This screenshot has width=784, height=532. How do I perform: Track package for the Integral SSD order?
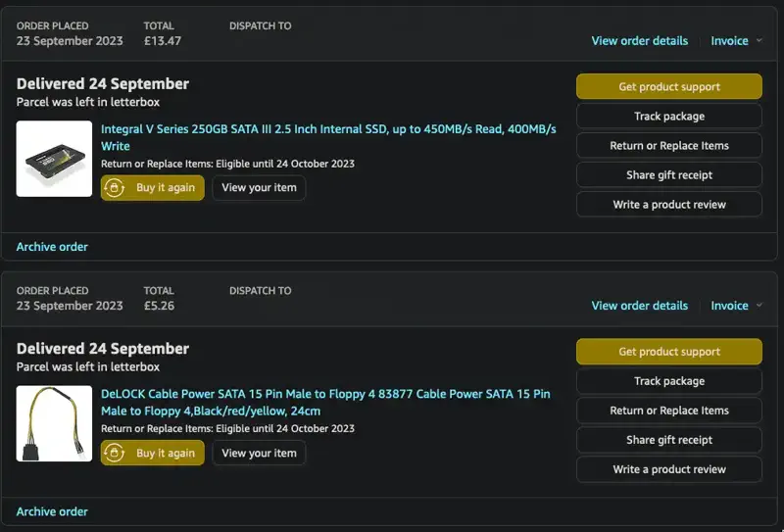tap(668, 116)
